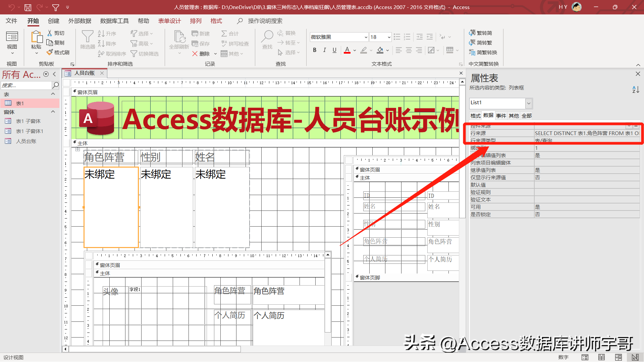
Task: Select 人员台账 form in navigation pane
Action: (26, 141)
